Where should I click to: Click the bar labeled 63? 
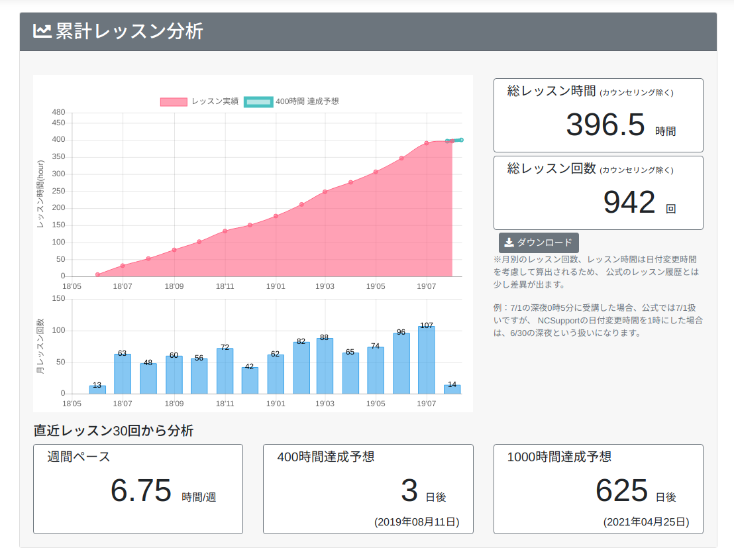pyautogui.click(x=123, y=374)
